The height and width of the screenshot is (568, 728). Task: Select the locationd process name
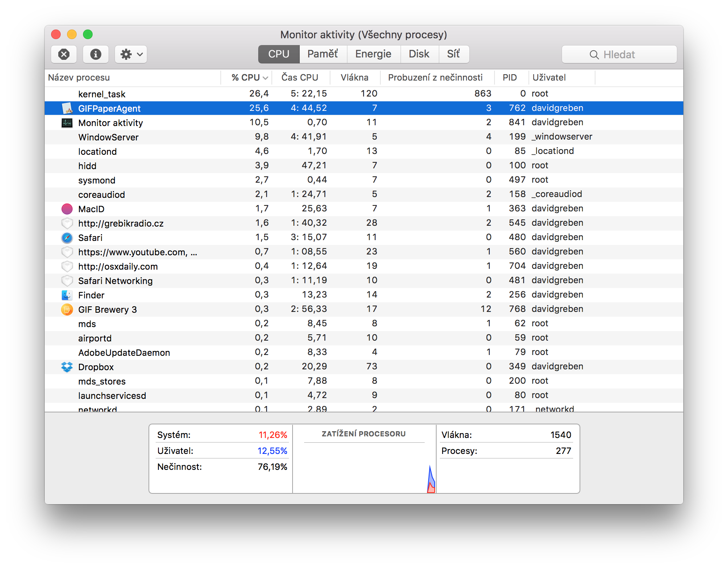tap(97, 152)
